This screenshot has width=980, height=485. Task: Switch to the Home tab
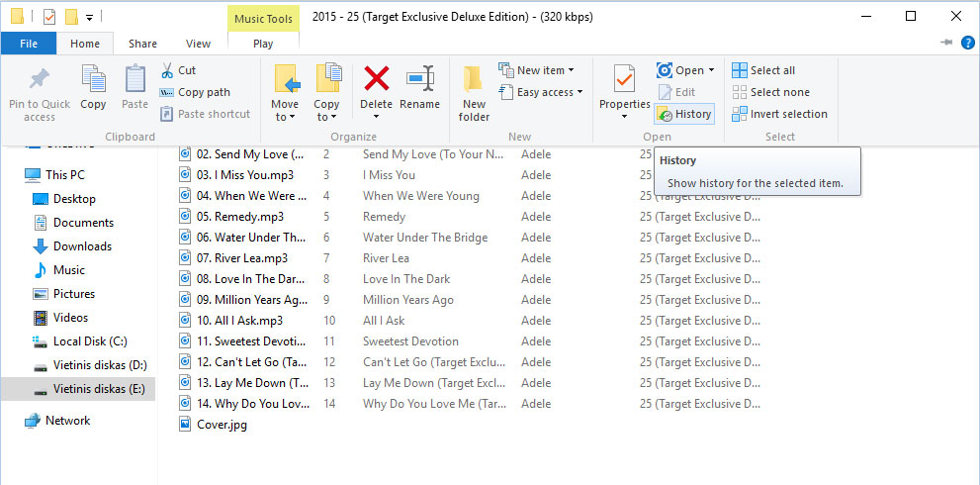(85, 44)
